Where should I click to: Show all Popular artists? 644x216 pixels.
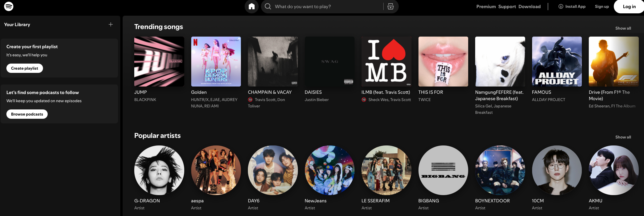point(623,137)
